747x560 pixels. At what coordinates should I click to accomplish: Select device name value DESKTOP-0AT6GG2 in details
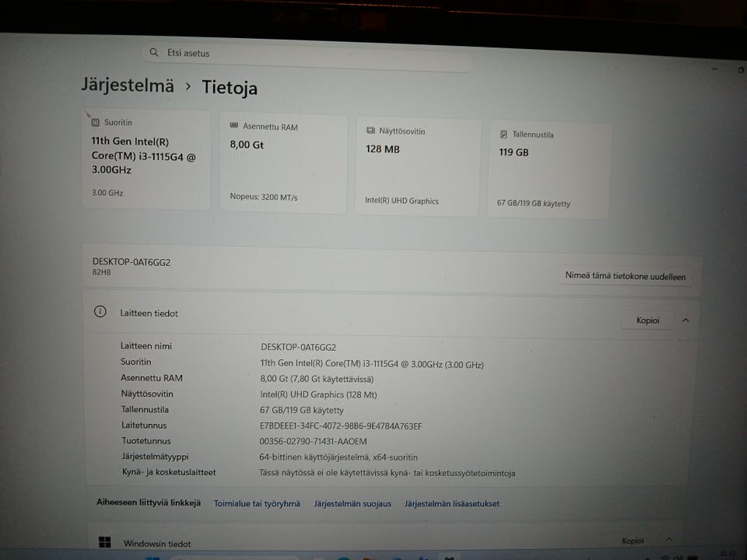[x=298, y=347]
